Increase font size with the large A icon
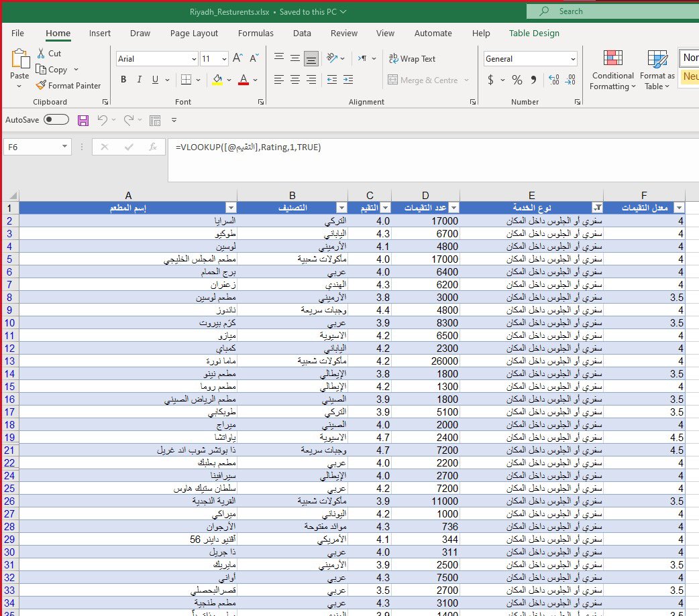Image resolution: width=699 pixels, height=616 pixels. pyautogui.click(x=237, y=58)
